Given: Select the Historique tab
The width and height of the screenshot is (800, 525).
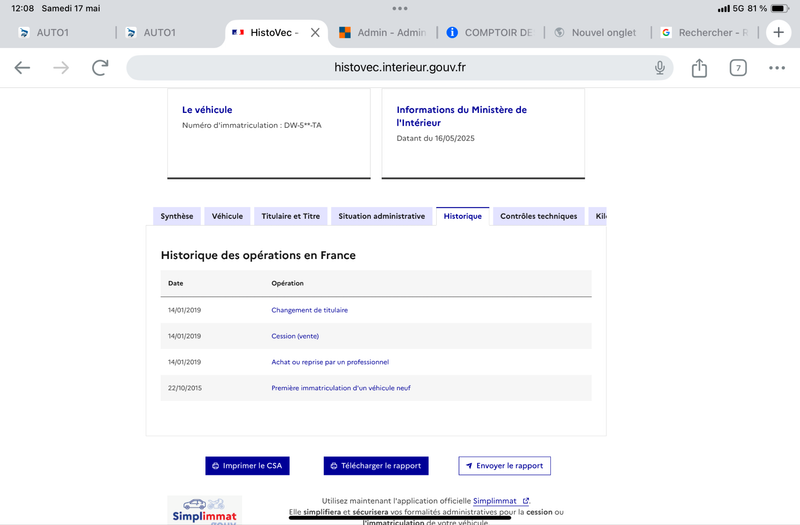Looking at the screenshot, I should [x=462, y=216].
